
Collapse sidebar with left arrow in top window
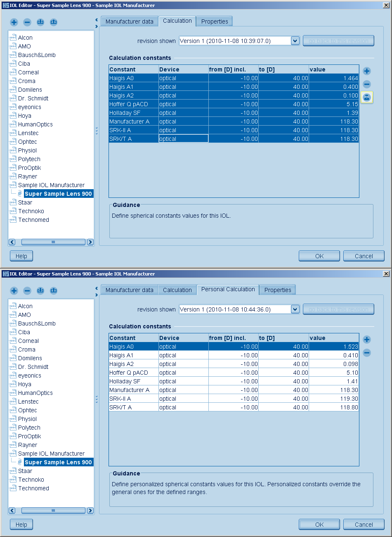coord(97,20)
